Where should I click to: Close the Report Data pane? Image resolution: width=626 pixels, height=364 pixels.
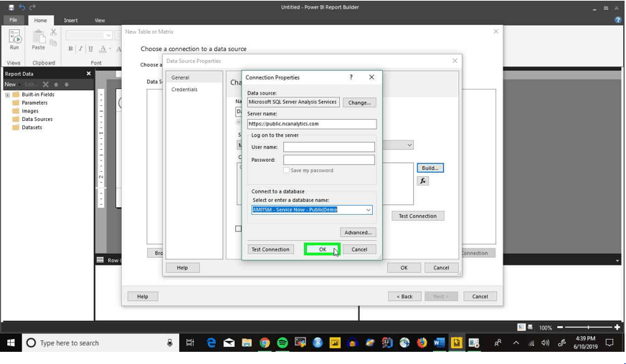coord(89,73)
